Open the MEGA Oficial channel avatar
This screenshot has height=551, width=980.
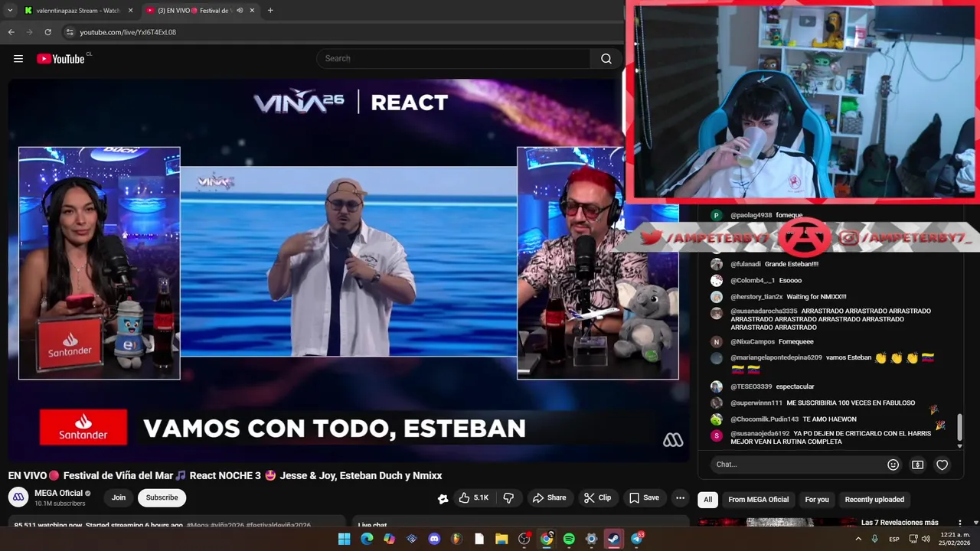[x=18, y=497]
